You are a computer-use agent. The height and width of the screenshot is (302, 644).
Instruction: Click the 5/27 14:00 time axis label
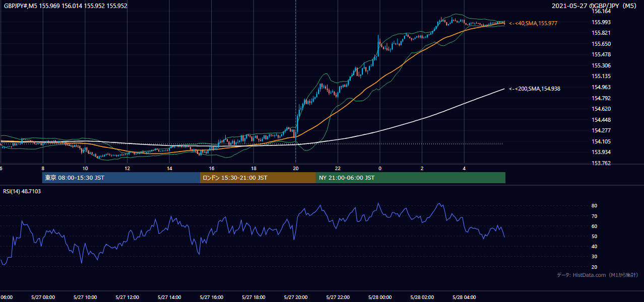169,297
